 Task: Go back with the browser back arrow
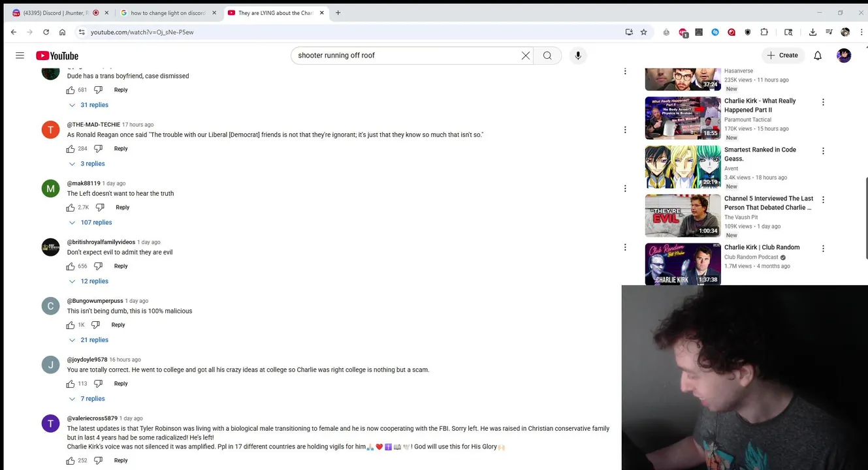(13, 32)
